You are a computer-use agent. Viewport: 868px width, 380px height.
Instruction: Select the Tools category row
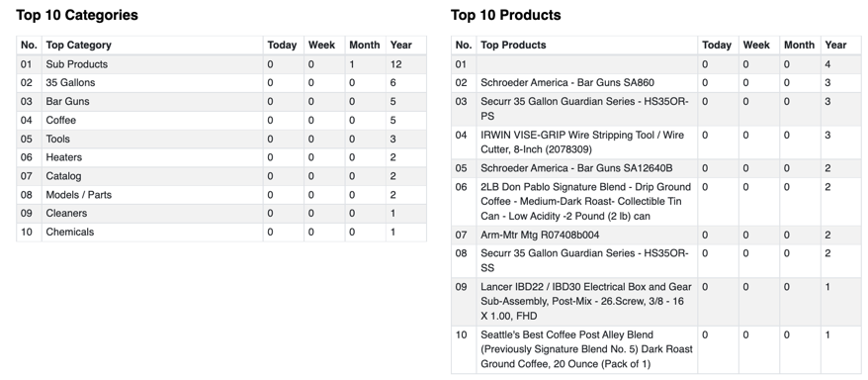[221, 140]
